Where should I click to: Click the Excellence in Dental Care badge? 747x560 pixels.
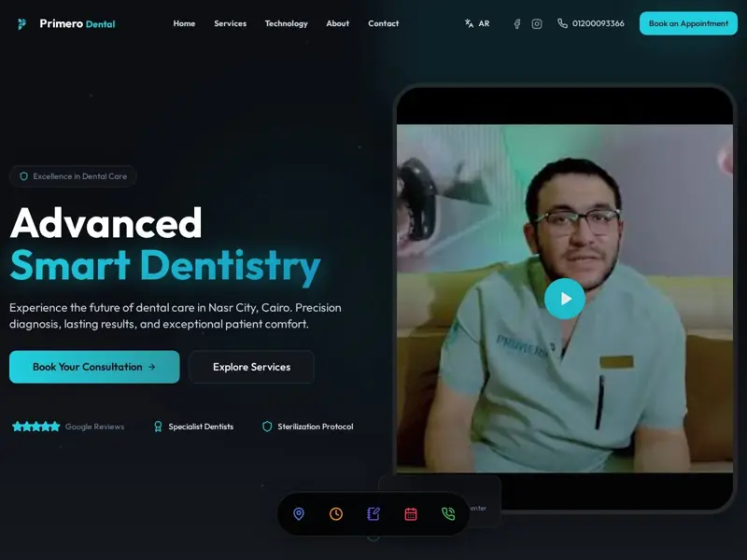[x=74, y=176]
